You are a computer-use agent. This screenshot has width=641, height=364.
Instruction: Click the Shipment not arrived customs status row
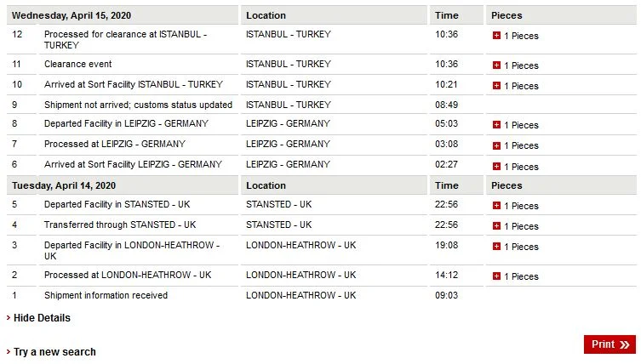[x=138, y=105]
